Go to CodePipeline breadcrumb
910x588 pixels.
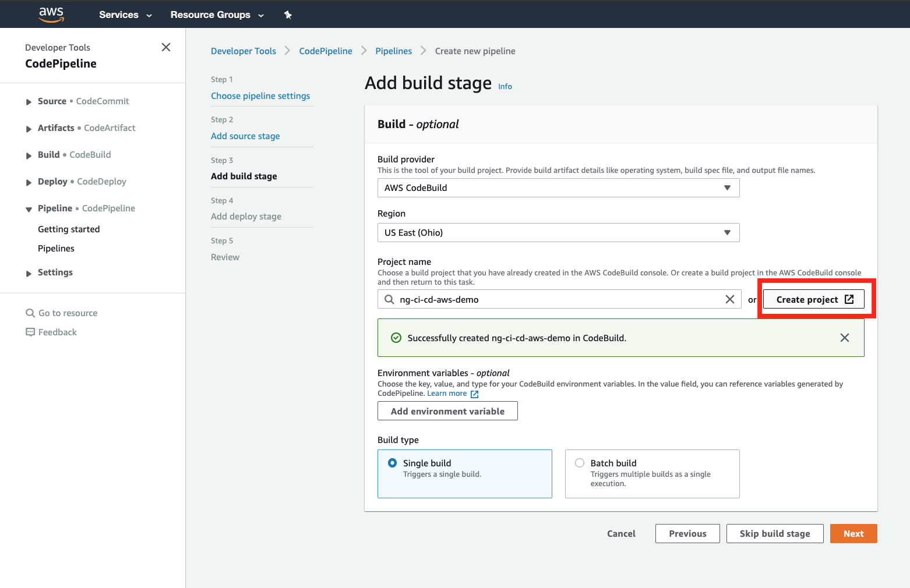pyautogui.click(x=326, y=51)
